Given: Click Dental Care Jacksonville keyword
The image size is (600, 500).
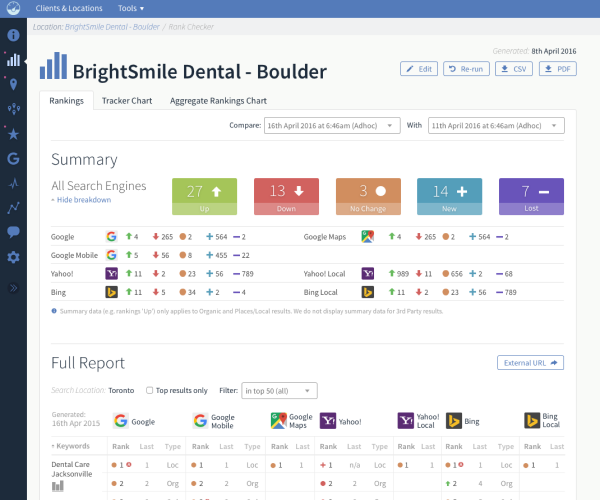Looking at the screenshot, I should pos(72,469).
